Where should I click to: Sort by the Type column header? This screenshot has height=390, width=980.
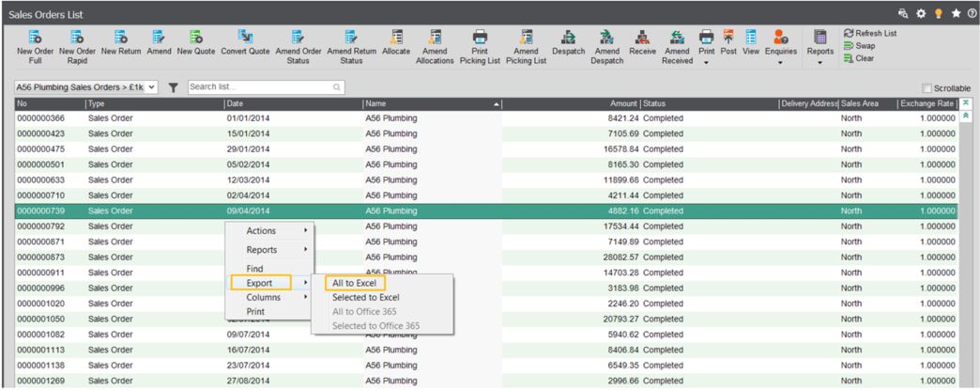click(x=155, y=103)
